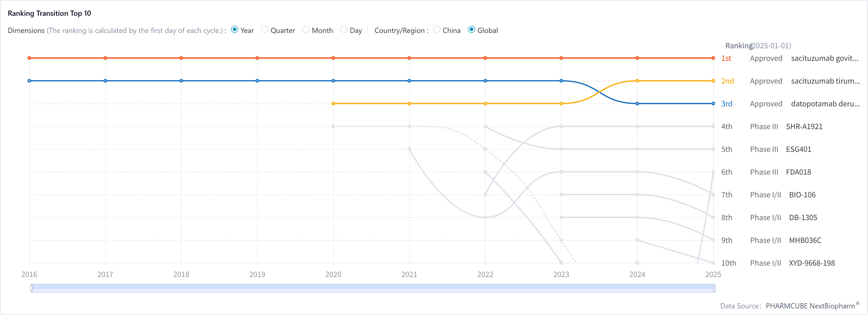The height and width of the screenshot is (315, 868).
Task: Select ESG401 in the ranking list
Action: 798,150
